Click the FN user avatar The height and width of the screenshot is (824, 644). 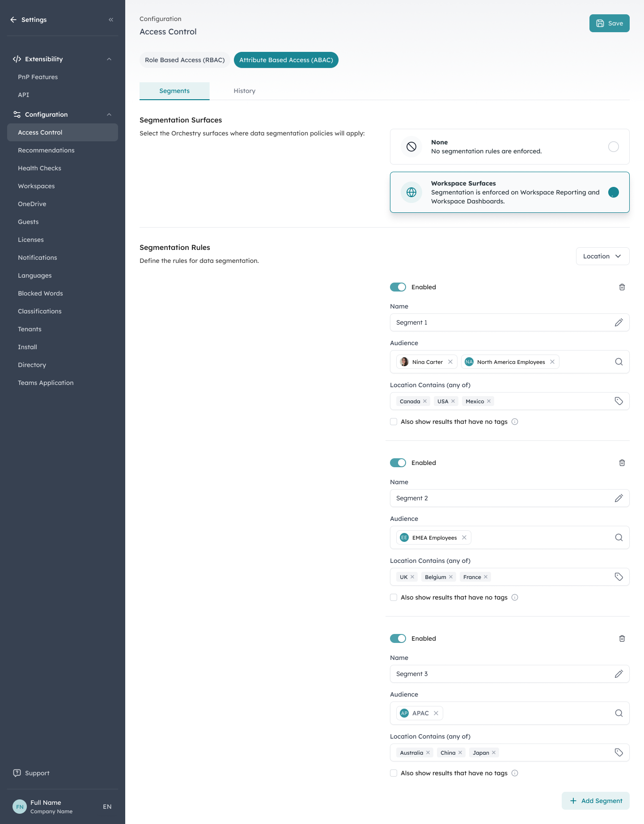coord(20,807)
